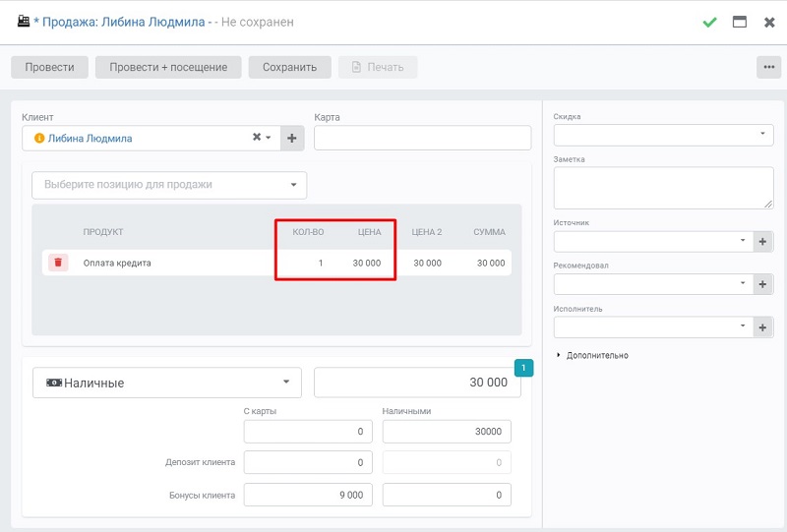
Task: Click the Провести button
Action: click(x=50, y=67)
